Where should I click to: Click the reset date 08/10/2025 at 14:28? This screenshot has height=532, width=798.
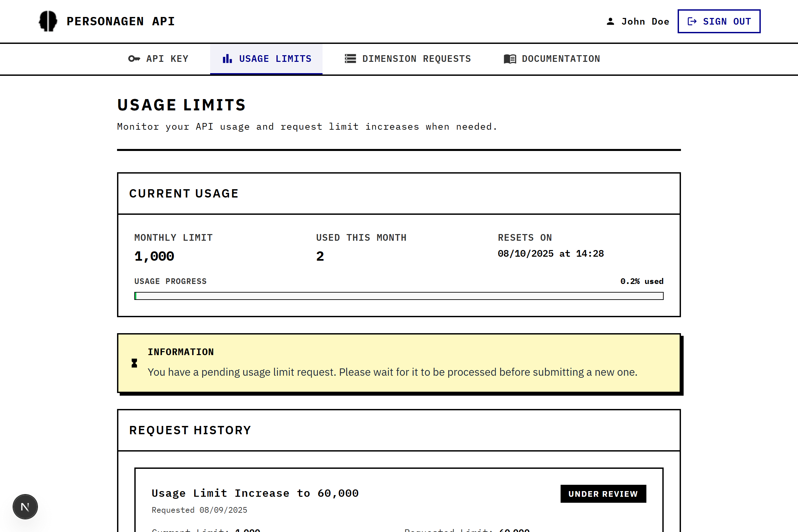[551, 253]
